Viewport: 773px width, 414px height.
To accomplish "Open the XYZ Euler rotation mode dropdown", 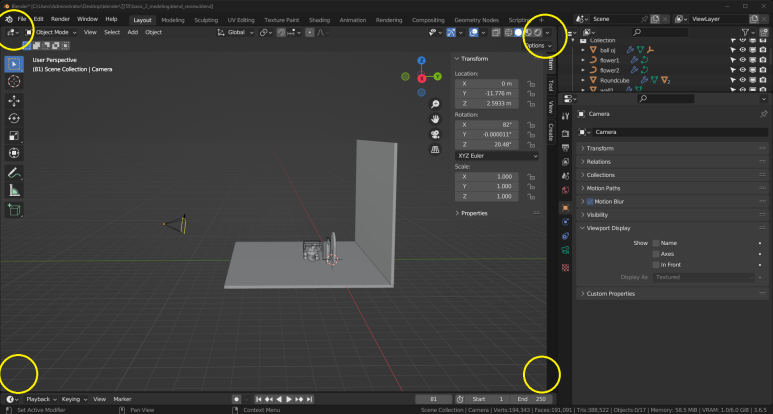I will click(496, 156).
